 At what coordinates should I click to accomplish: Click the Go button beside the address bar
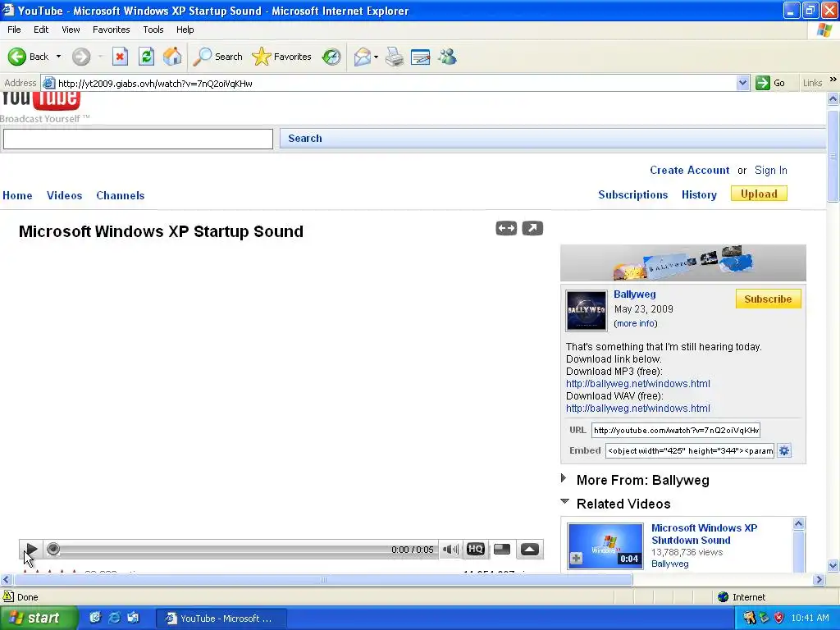pyautogui.click(x=770, y=83)
